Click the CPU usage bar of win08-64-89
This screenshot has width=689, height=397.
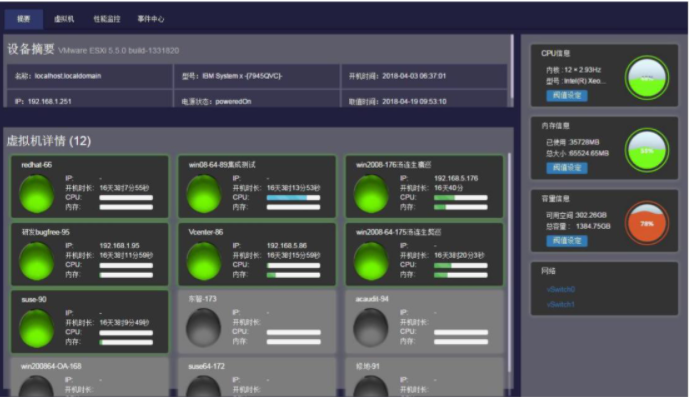[294, 198]
